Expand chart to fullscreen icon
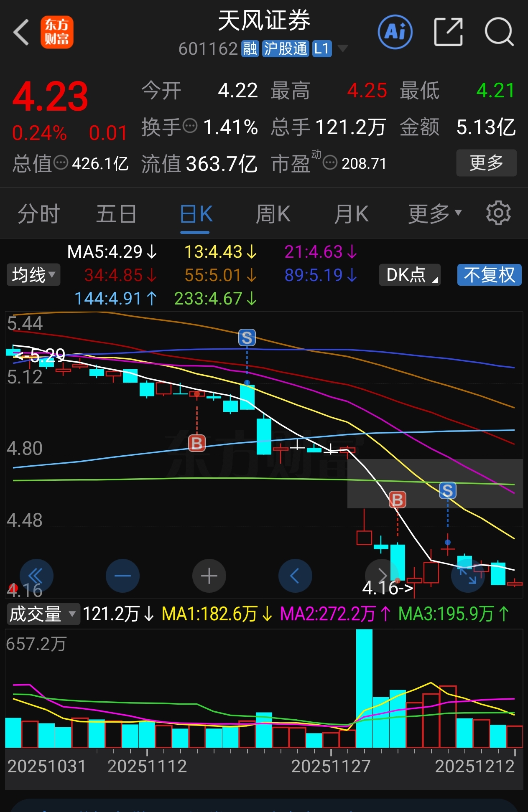The height and width of the screenshot is (812, 528). pyautogui.click(x=468, y=576)
